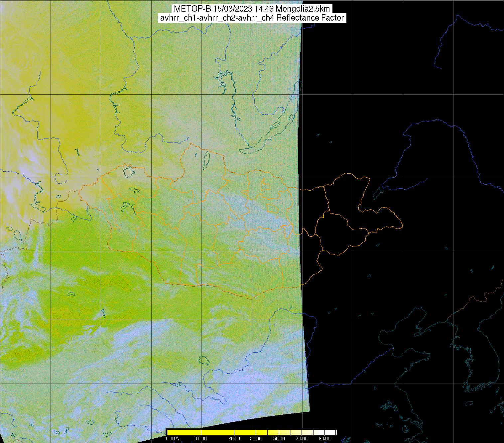Click the avhrr_ch1-avhrr_ch2-avhrr_ch4 Reflectance Factor label
The image size is (504, 443).
[x=252, y=18]
